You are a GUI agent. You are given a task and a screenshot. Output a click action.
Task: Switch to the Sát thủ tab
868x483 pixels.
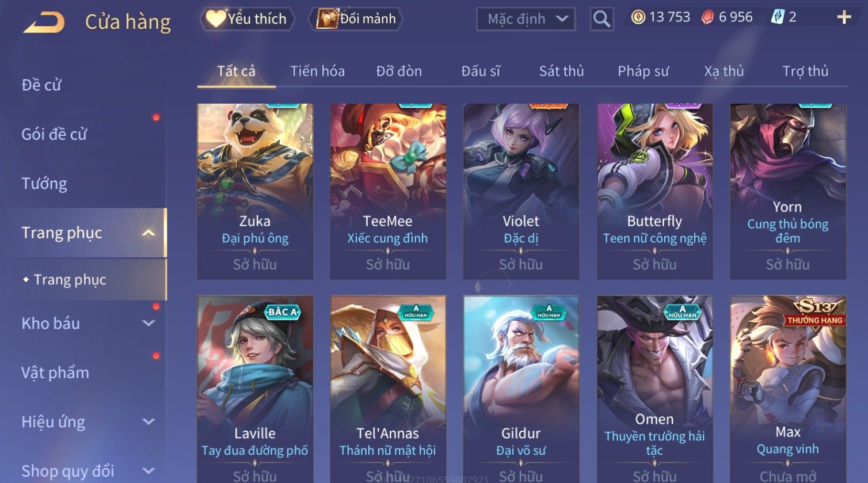[561, 71]
